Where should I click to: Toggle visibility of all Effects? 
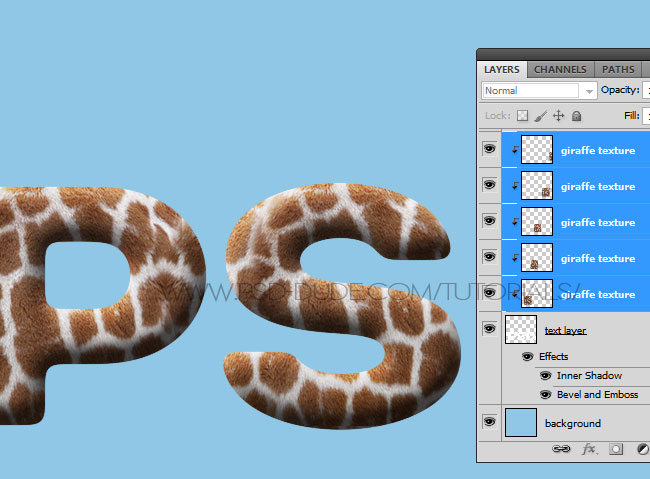click(x=527, y=357)
